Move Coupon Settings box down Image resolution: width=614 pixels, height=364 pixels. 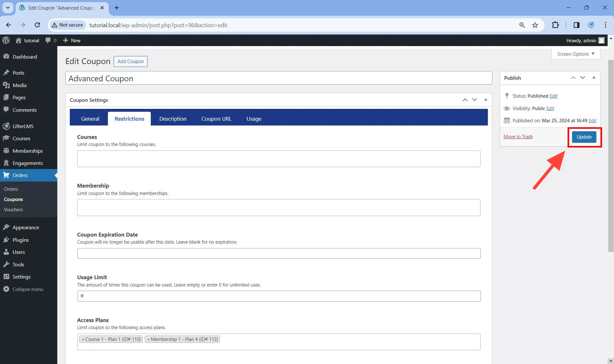(474, 100)
